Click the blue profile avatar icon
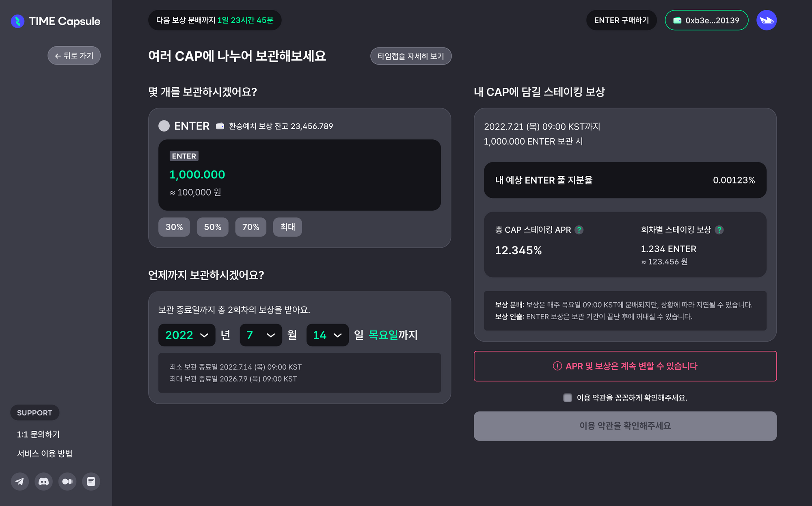This screenshot has width=812, height=506. [x=767, y=20]
